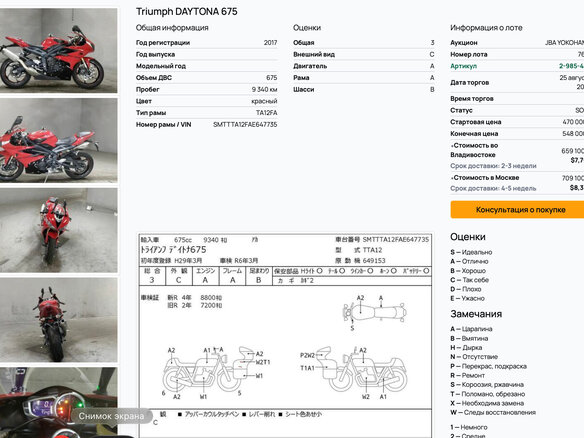Open the rear-angle motorcycle photo thumbnail
The width and height of the screenshot is (584, 438).
[x=58, y=140]
